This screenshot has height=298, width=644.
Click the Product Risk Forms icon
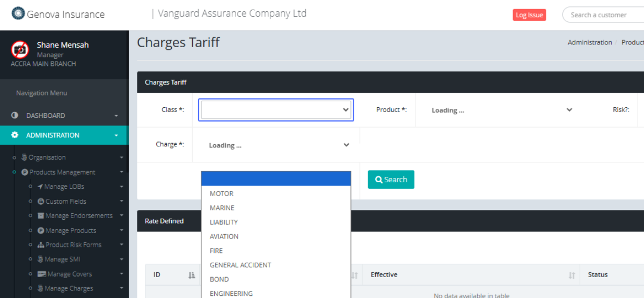[x=41, y=245]
